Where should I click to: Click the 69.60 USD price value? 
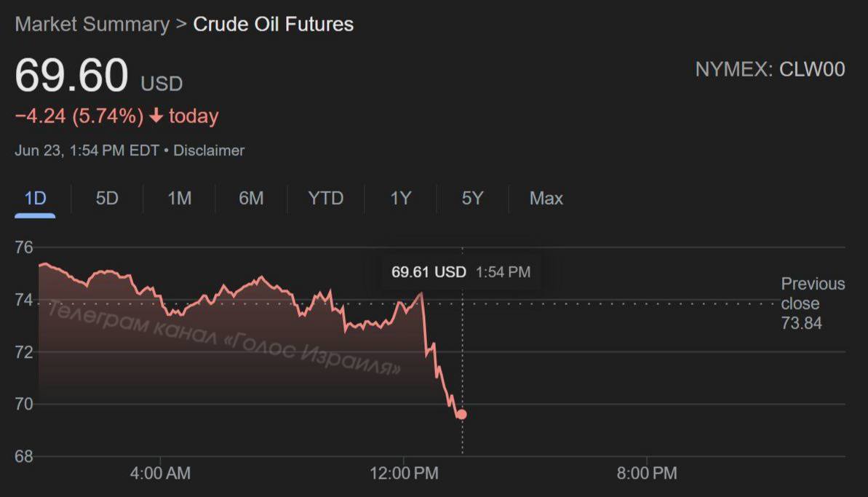pos(72,76)
